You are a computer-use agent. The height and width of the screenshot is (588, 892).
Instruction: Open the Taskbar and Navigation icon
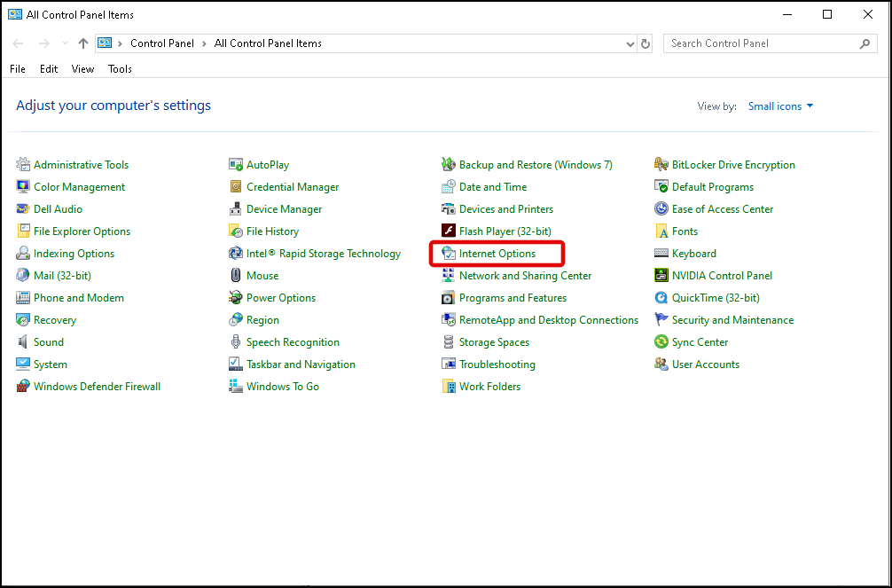(236, 365)
